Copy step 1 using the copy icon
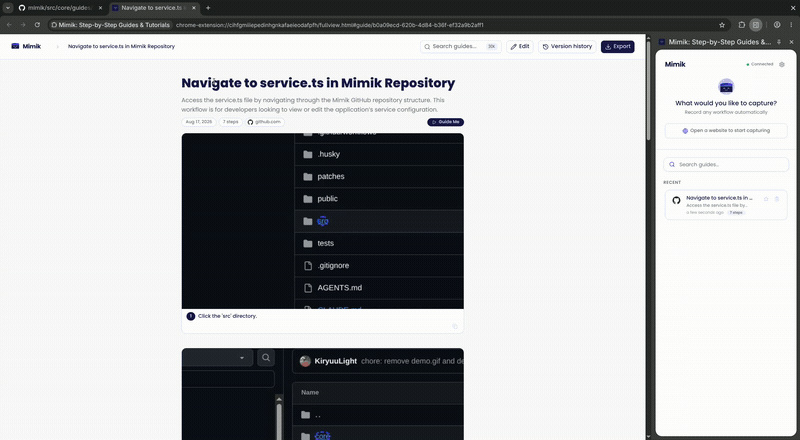 pos(455,326)
